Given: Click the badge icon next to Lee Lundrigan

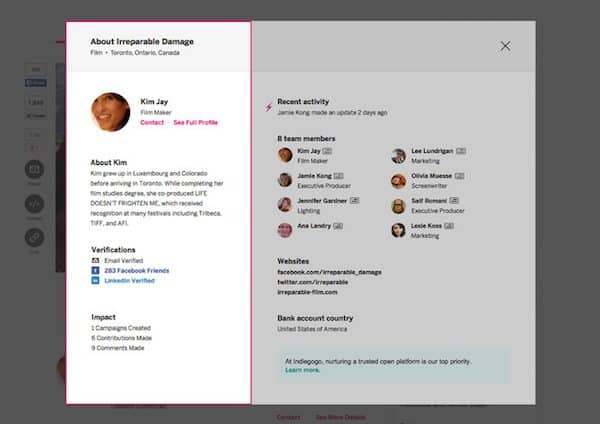Looking at the screenshot, I should click(x=461, y=151).
